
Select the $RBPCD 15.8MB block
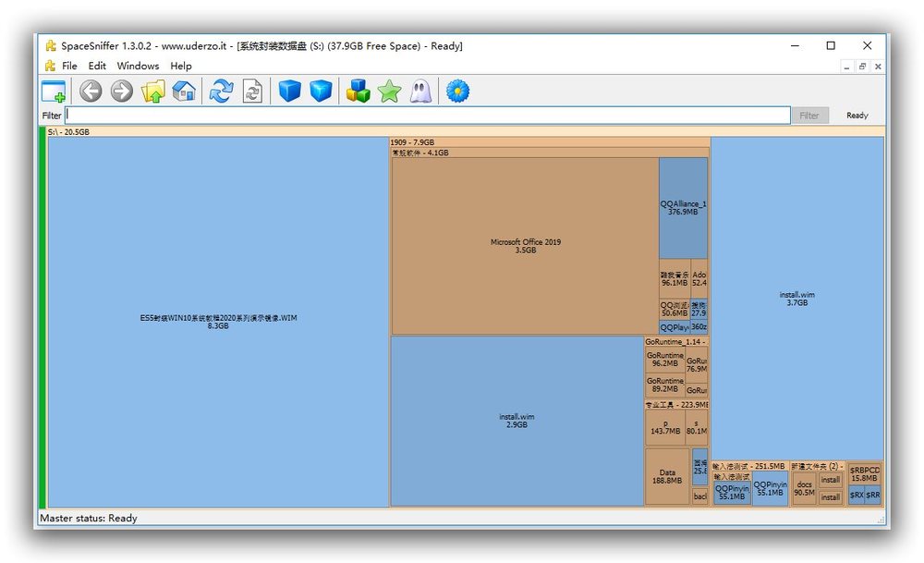[865, 474]
